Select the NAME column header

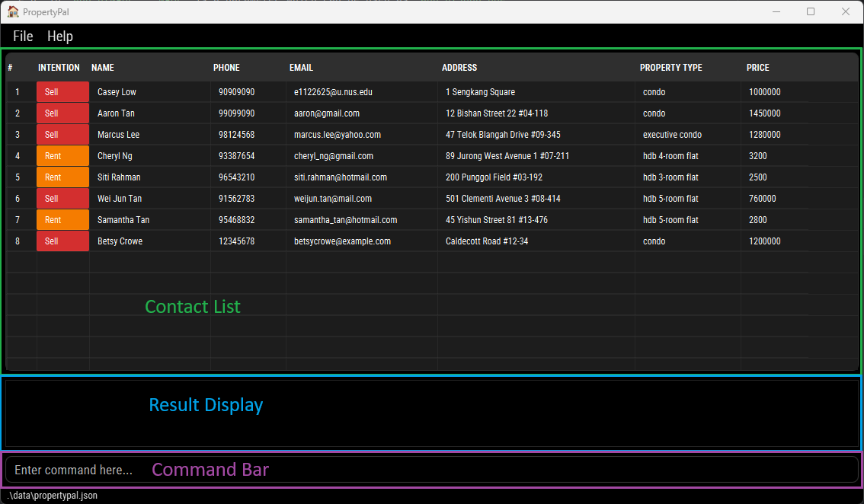click(x=103, y=67)
